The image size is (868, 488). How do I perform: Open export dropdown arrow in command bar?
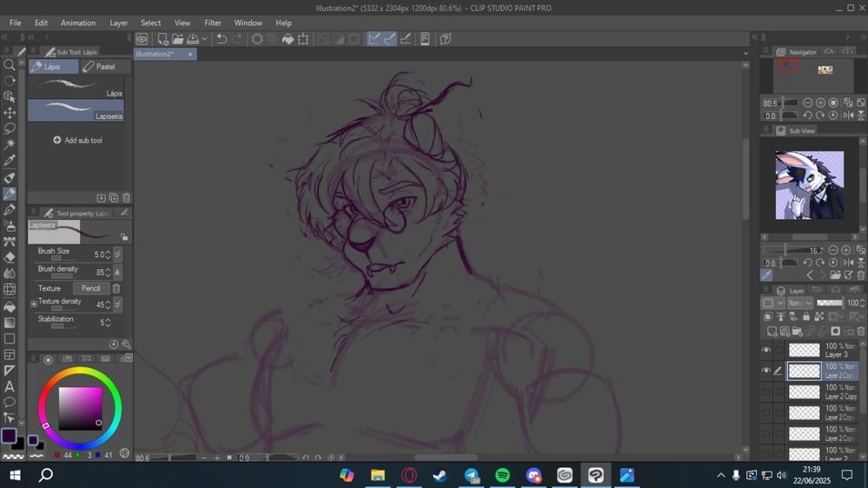[x=205, y=39]
